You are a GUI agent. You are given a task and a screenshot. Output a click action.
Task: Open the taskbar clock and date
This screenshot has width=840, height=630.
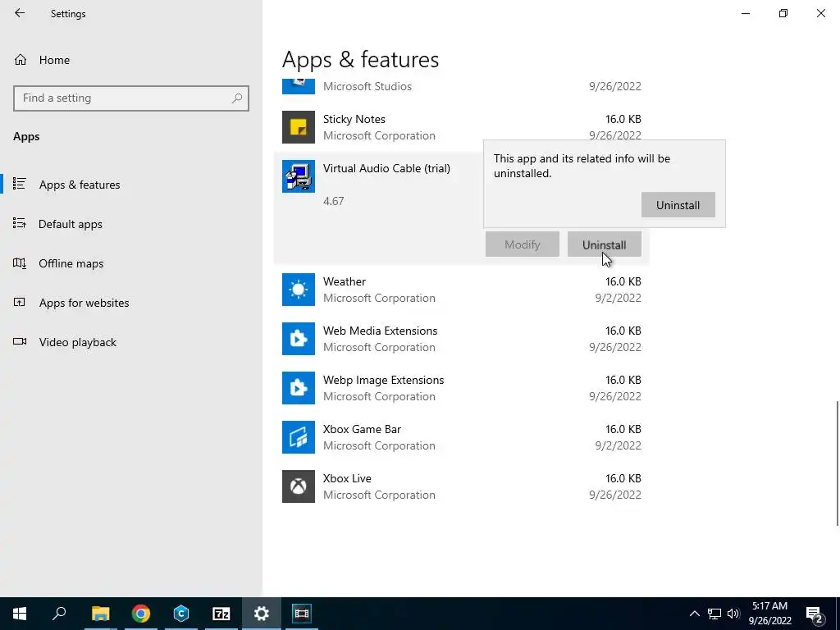(769, 614)
